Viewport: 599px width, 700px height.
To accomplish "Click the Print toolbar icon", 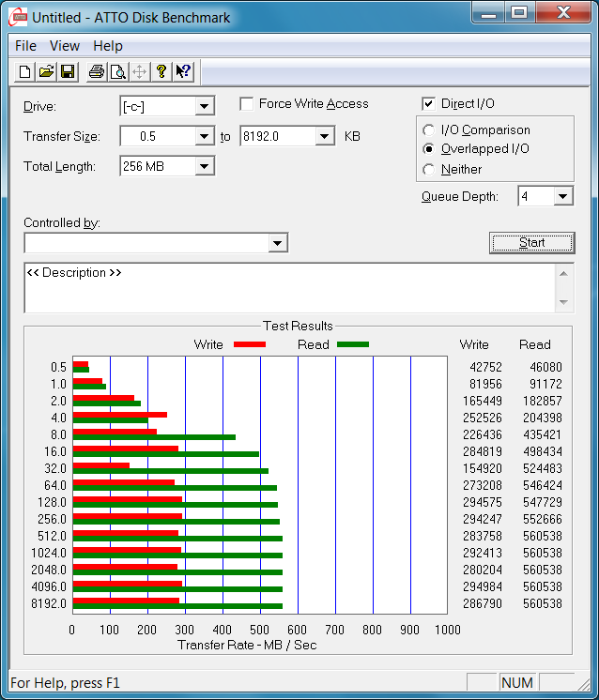I will (x=97, y=71).
